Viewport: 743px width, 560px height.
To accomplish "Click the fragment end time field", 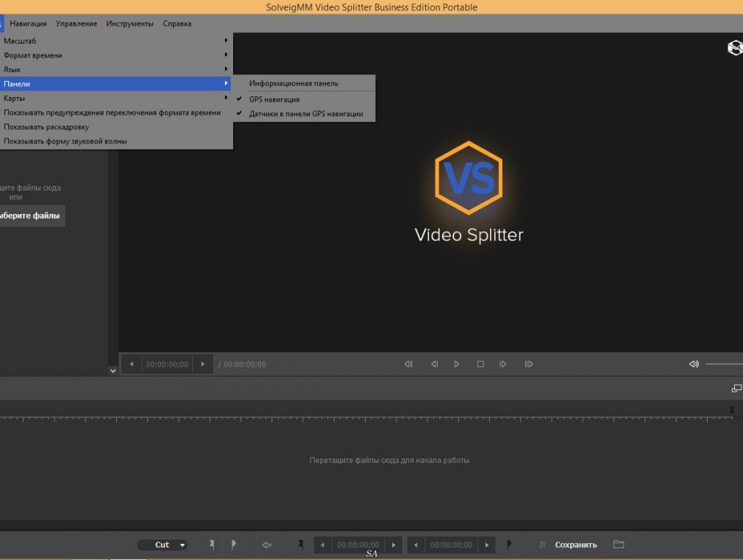I will pos(451,545).
